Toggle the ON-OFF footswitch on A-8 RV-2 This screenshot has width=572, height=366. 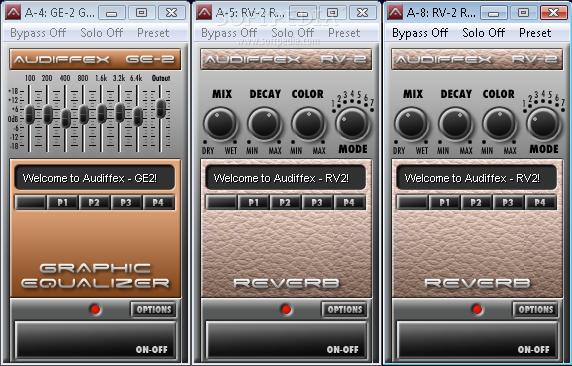[x=478, y=340]
